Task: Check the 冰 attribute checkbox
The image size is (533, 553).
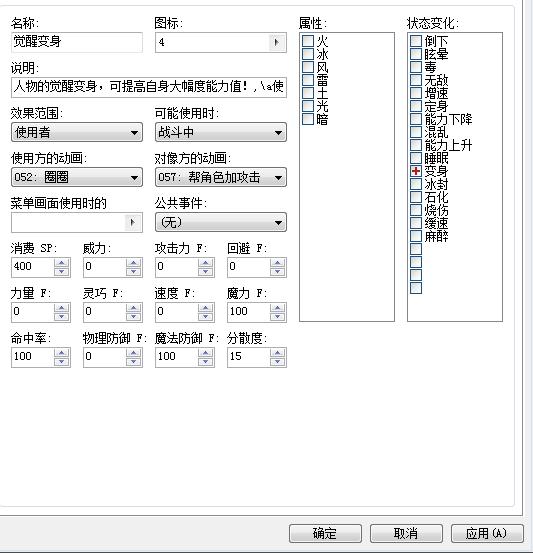Action: pyautogui.click(x=308, y=54)
